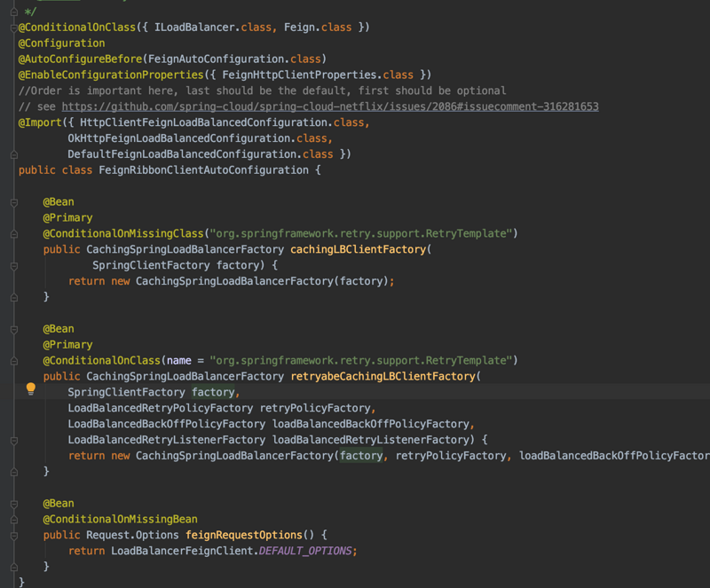Click LoadBalancedBackOffPolicyFactory type name
Image resolution: width=710 pixels, height=588 pixels.
coord(167,424)
